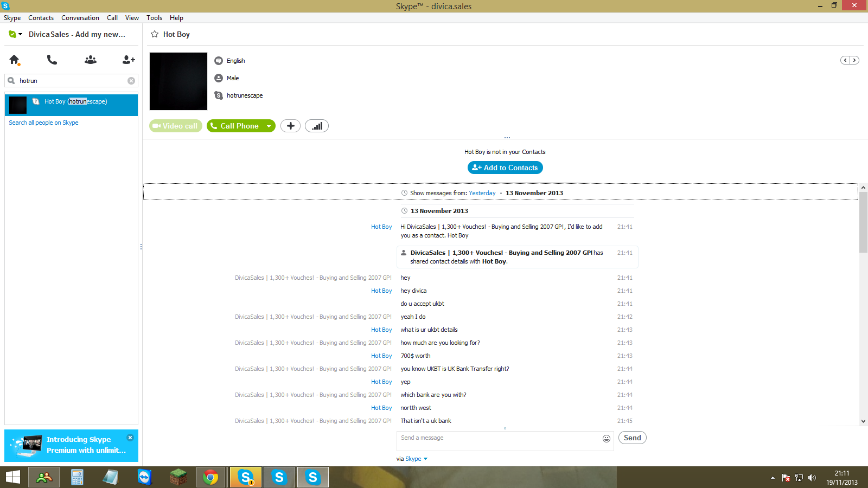
Task: Click the message 'That isn't a uk bank'
Action: click(426, 421)
